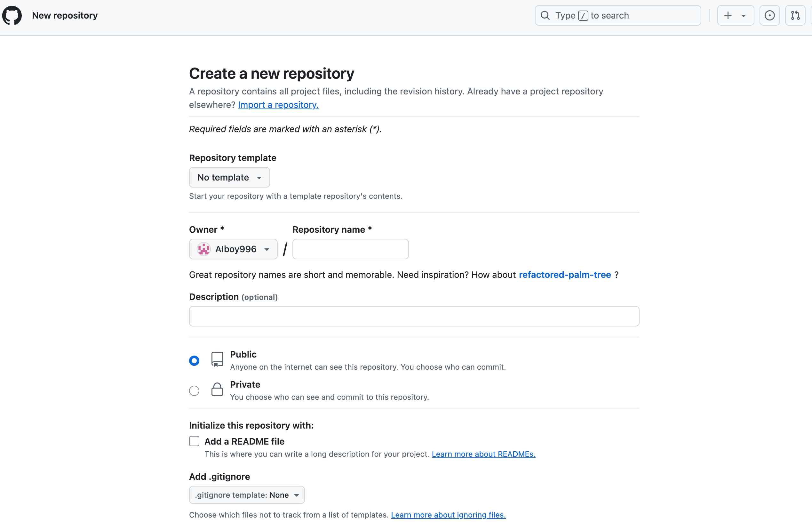812x523 pixels.
Task: Open the Issues circle icon
Action: coord(769,15)
